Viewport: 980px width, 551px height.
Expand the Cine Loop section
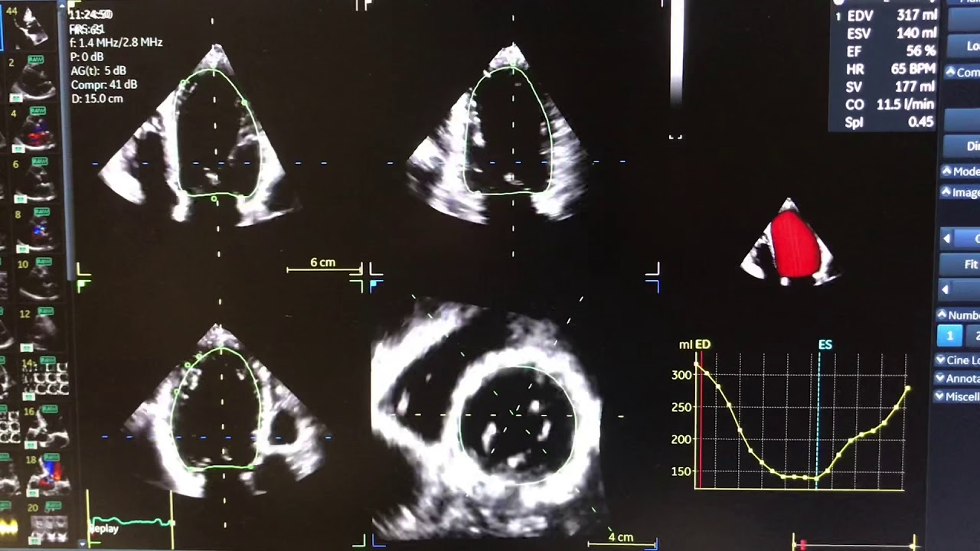tap(958, 360)
